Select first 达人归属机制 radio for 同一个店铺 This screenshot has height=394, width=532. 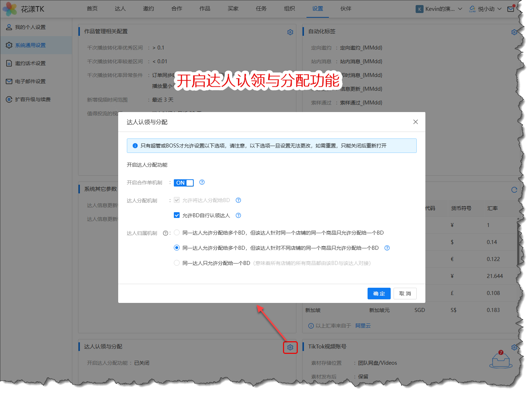pyautogui.click(x=177, y=233)
